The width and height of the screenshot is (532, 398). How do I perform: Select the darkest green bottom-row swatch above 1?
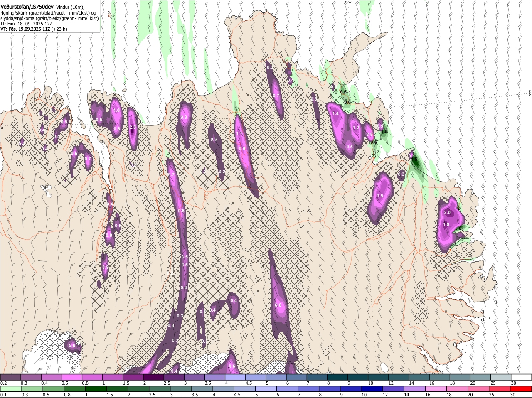(95, 389)
